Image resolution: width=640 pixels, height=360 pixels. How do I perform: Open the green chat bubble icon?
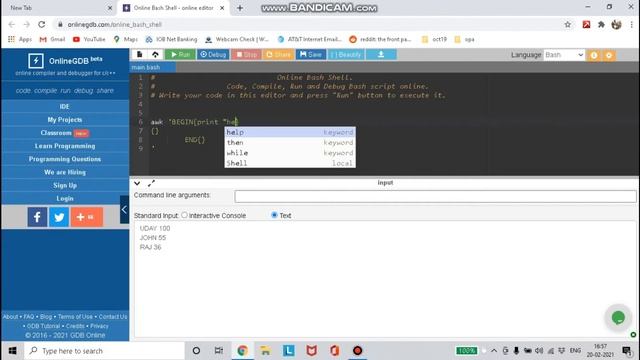pos(618,317)
